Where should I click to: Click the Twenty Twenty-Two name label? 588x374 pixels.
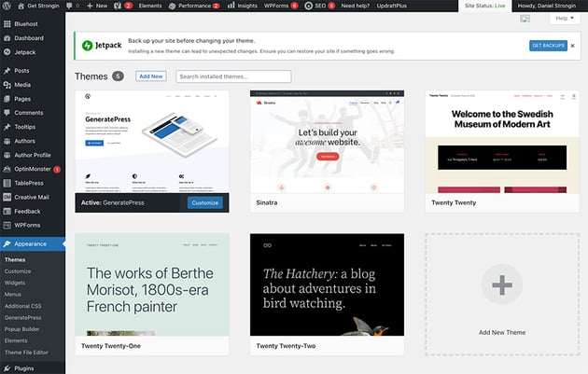[x=286, y=346]
